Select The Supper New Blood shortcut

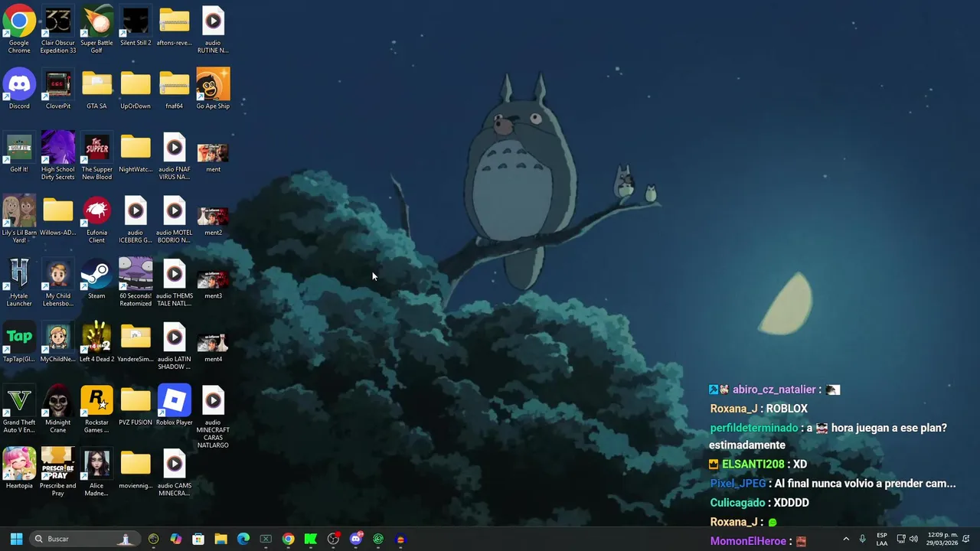coord(96,156)
